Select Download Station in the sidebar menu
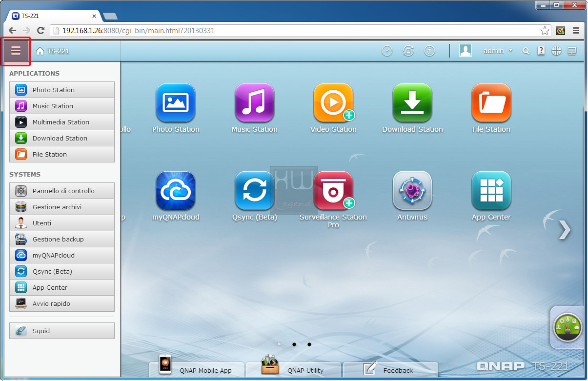This screenshot has width=588, height=381. tap(62, 138)
